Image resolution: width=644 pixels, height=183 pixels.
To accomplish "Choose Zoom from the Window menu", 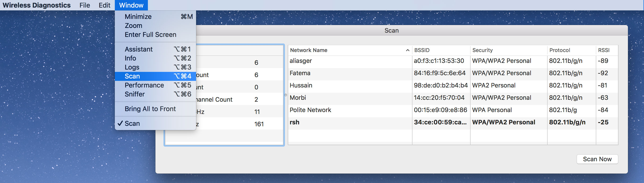I will pos(155,26).
